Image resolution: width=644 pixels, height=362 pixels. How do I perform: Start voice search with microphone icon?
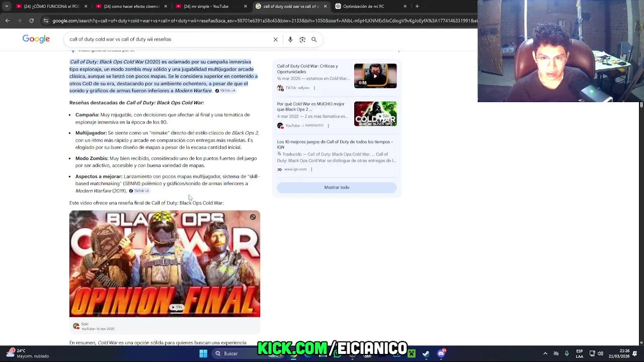(x=290, y=39)
